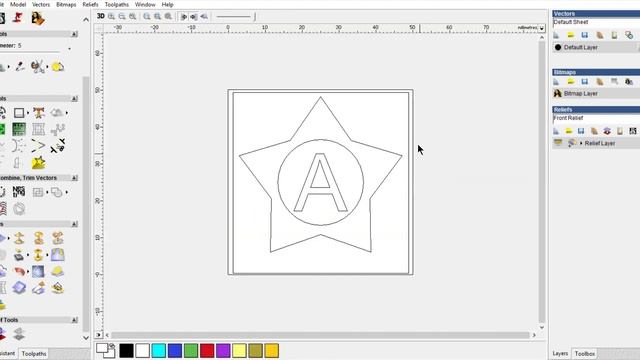Click the red curved sweep relief icon

coord(19,272)
